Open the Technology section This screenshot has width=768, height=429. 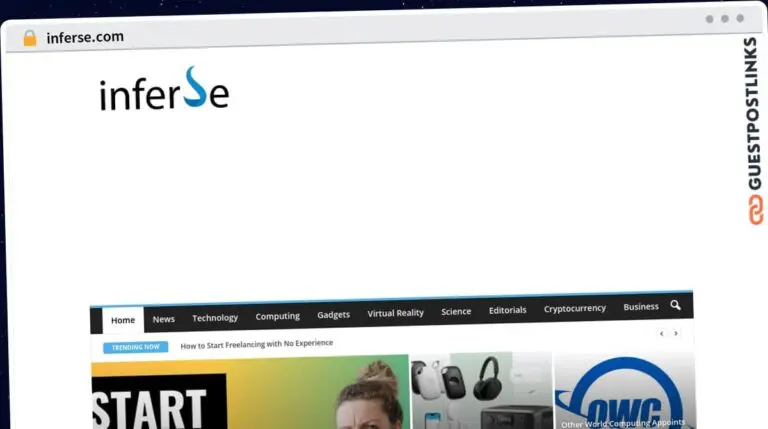tap(215, 318)
